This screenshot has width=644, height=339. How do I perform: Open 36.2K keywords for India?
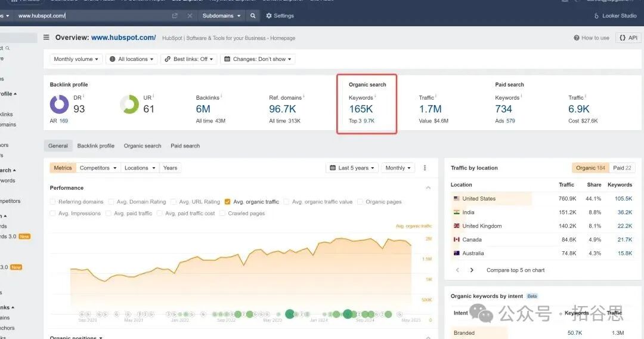click(x=625, y=212)
